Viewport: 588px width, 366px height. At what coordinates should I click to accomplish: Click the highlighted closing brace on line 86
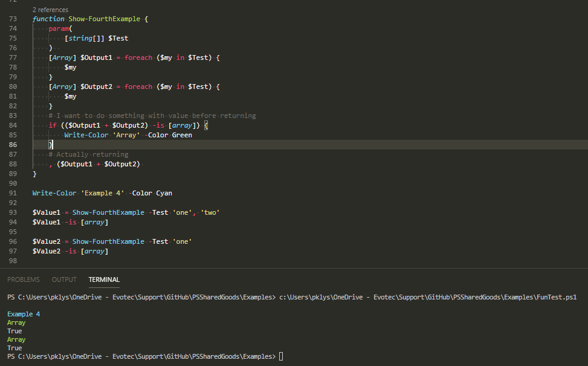(x=50, y=144)
